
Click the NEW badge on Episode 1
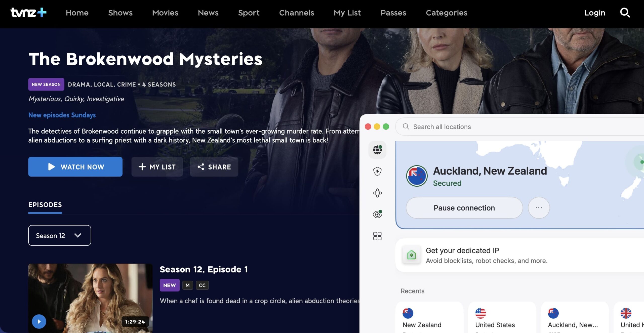(x=170, y=285)
